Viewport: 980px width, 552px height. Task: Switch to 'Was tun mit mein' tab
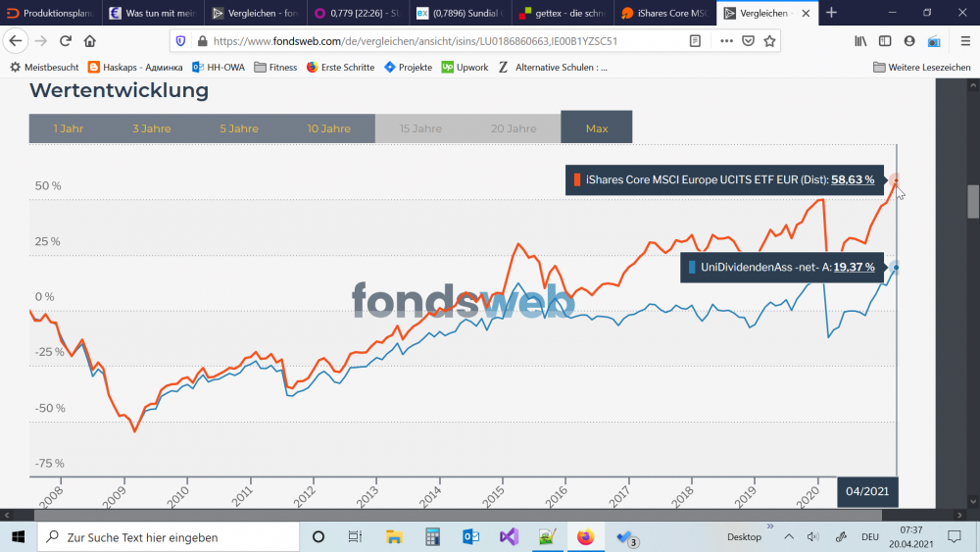[153, 13]
